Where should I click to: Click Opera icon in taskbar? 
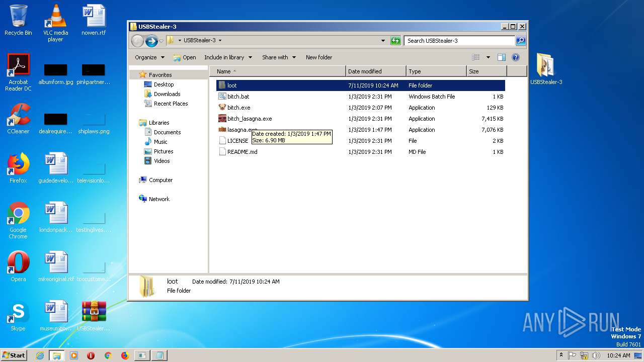tap(91, 355)
